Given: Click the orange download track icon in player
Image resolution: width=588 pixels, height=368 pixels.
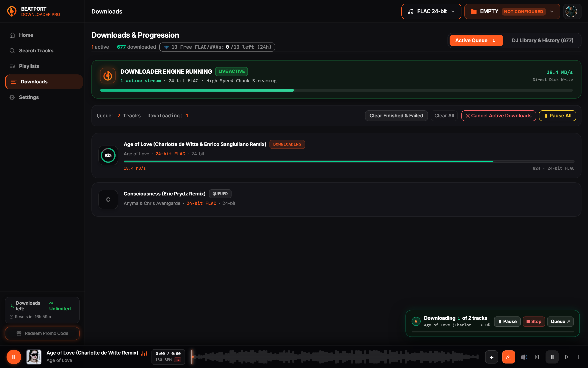Looking at the screenshot, I should coord(509,357).
